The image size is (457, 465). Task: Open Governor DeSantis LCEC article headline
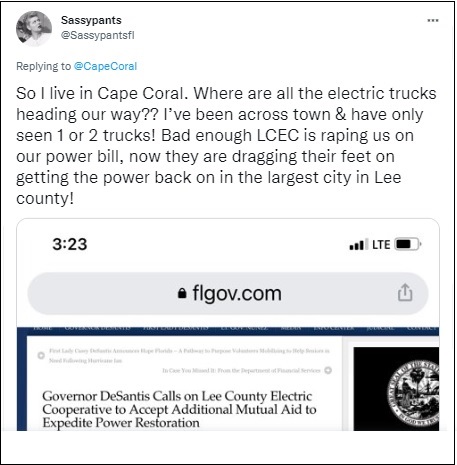(179, 409)
